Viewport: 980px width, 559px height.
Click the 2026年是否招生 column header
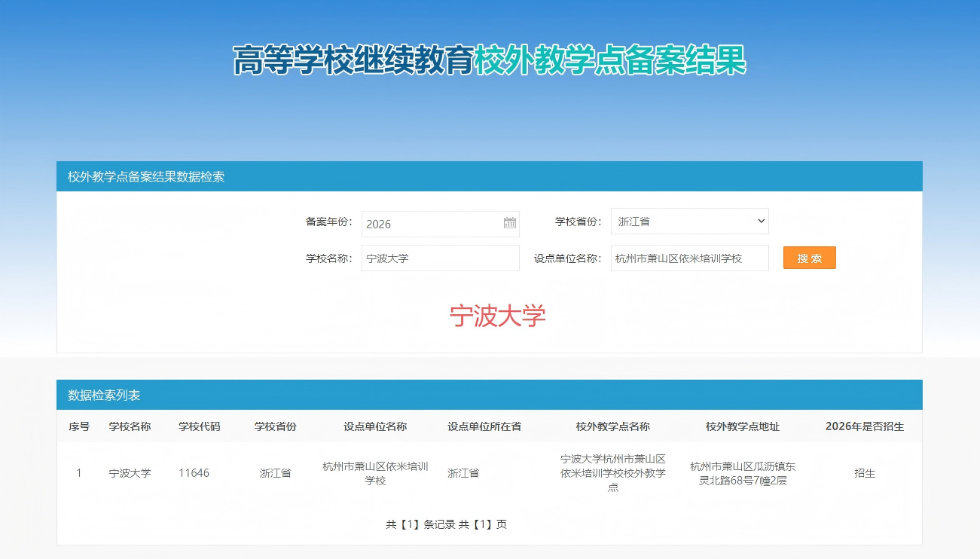tap(865, 426)
